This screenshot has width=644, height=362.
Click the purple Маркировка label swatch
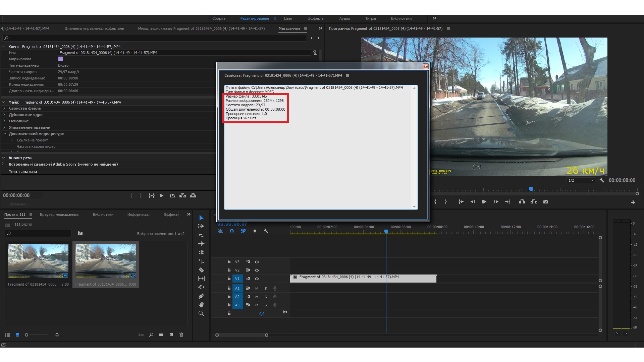(x=61, y=59)
